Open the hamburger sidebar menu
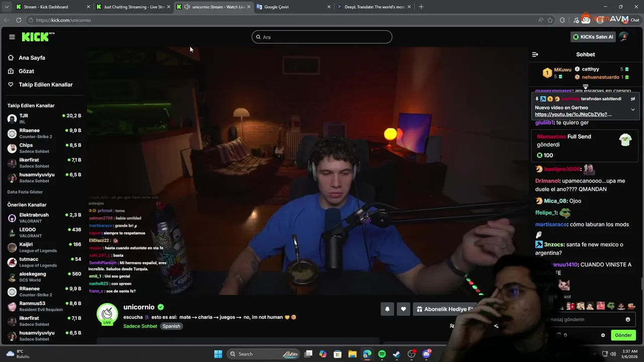Viewport: 644px width, 362px height. 12,37
